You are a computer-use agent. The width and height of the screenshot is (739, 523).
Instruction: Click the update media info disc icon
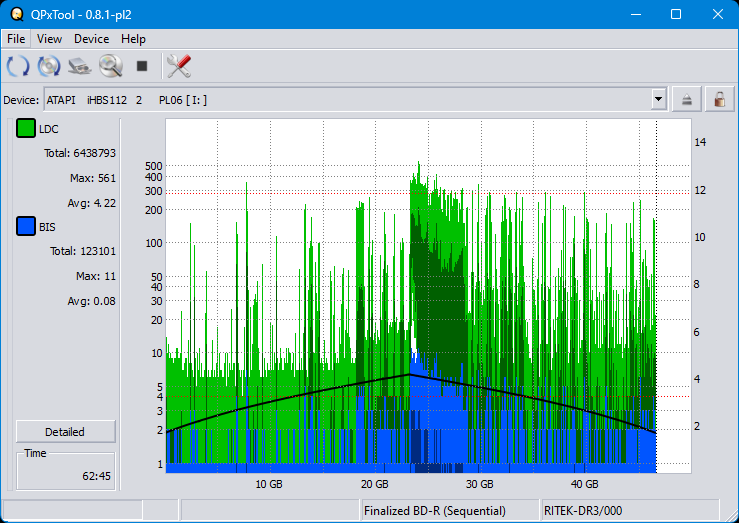click(x=49, y=67)
